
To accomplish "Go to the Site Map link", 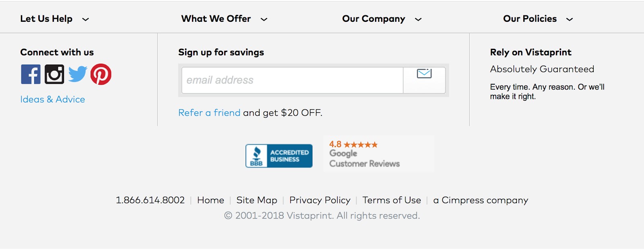I will pos(257,200).
